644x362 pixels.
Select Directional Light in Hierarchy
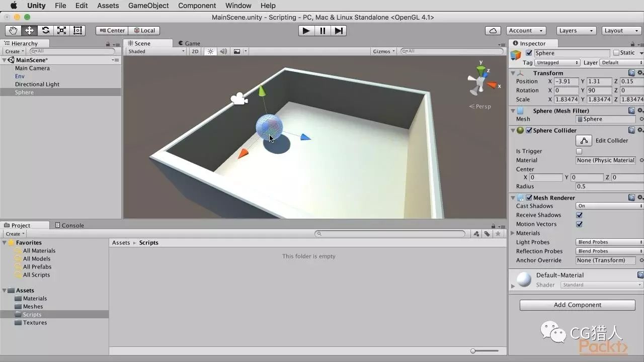click(x=37, y=84)
